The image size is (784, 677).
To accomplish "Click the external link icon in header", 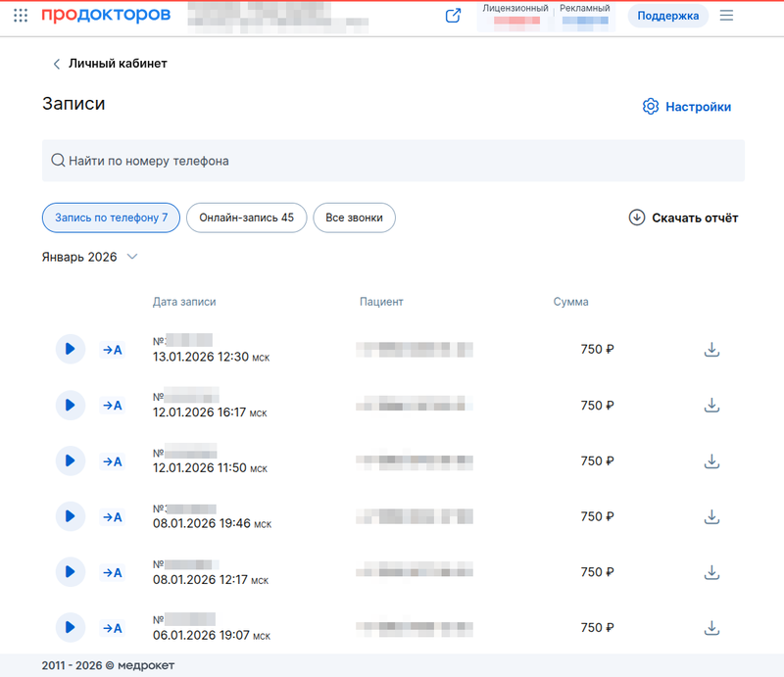I will (453, 16).
